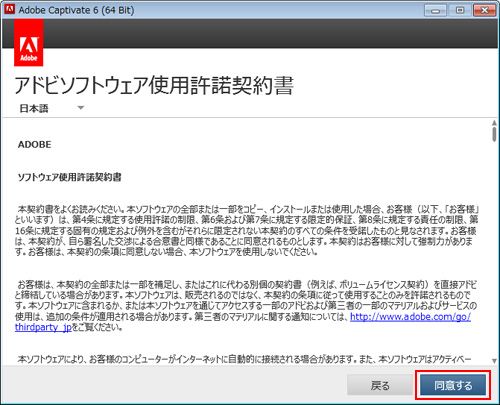
Task: Open the http://www.adobe.com/go/ link
Action: click(410, 317)
